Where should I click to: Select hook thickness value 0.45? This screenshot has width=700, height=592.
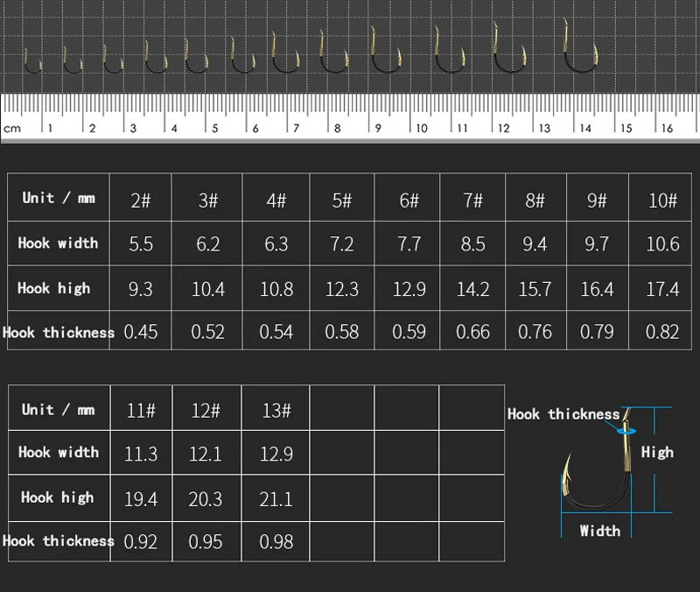pyautogui.click(x=141, y=332)
